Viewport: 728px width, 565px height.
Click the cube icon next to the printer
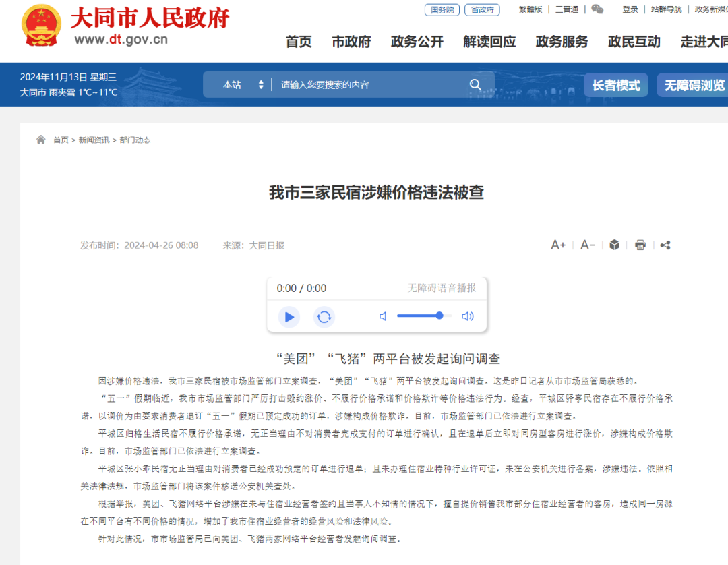[614, 245]
